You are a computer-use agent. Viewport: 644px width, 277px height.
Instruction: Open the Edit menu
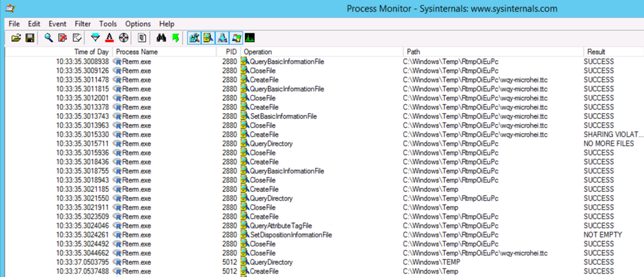34,24
